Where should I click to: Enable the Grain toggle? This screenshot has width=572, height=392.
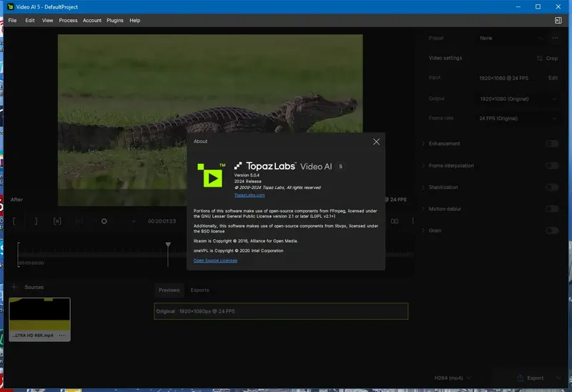tap(552, 230)
